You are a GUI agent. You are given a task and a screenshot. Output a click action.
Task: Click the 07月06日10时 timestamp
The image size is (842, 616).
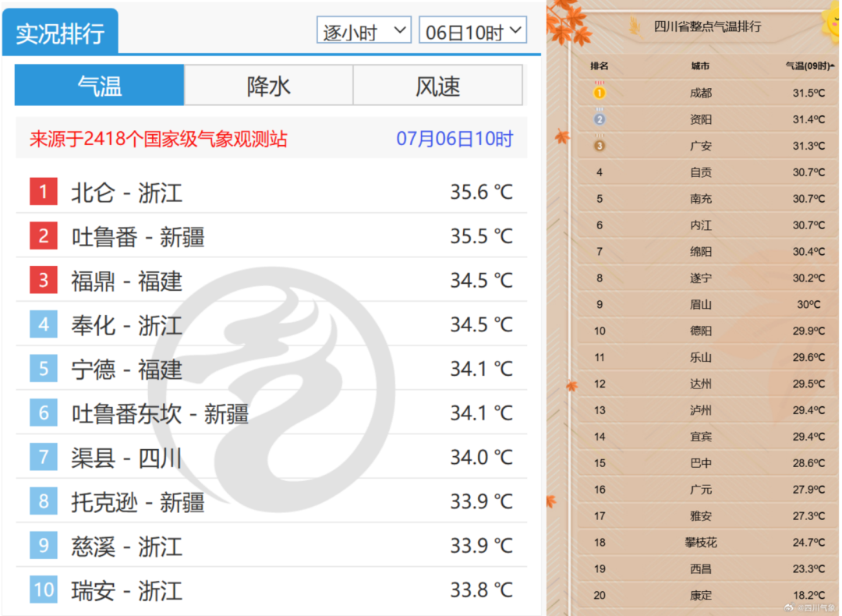click(455, 139)
